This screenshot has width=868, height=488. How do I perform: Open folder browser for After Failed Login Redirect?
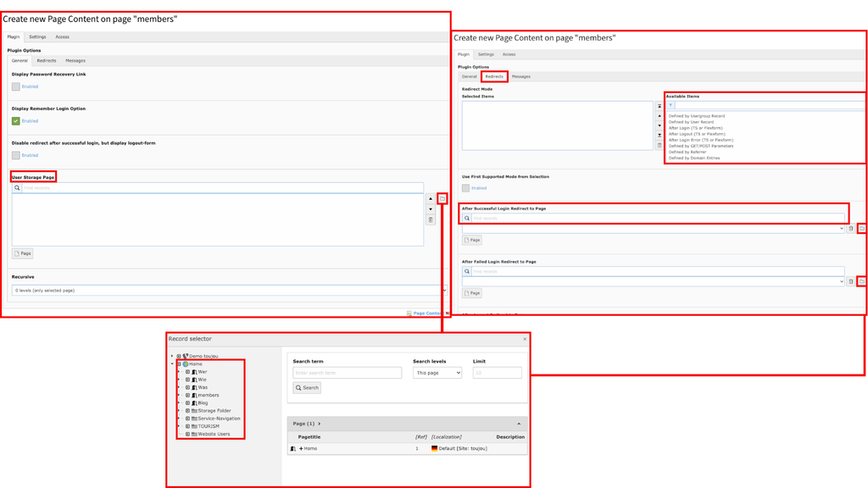861,281
